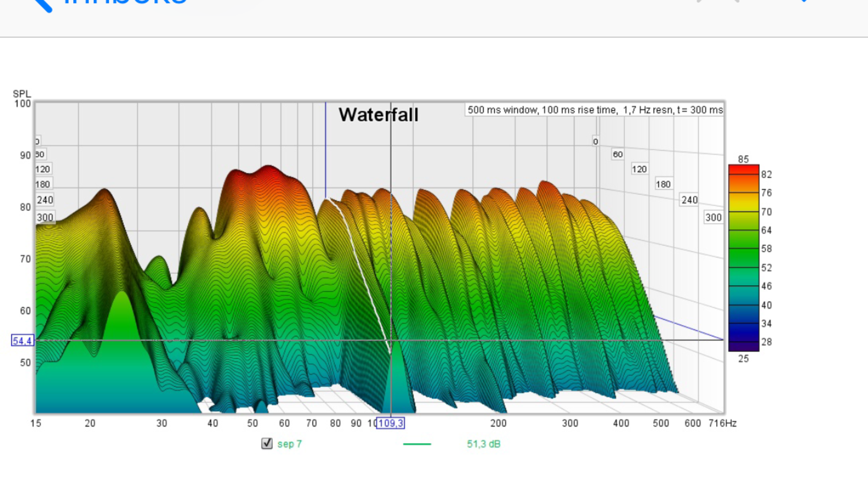Click the 85 top color scale limit
The height and width of the screenshot is (488, 868).
743,159
